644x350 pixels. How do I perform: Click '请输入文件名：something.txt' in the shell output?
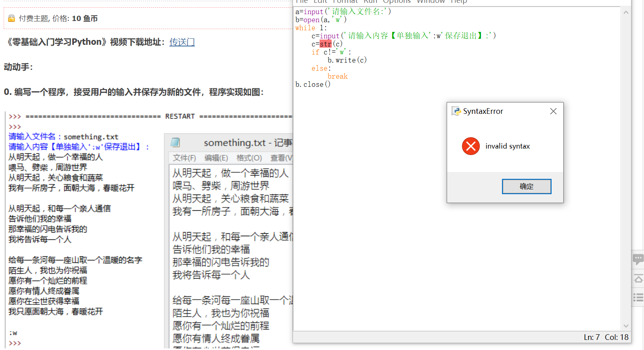coord(63,137)
